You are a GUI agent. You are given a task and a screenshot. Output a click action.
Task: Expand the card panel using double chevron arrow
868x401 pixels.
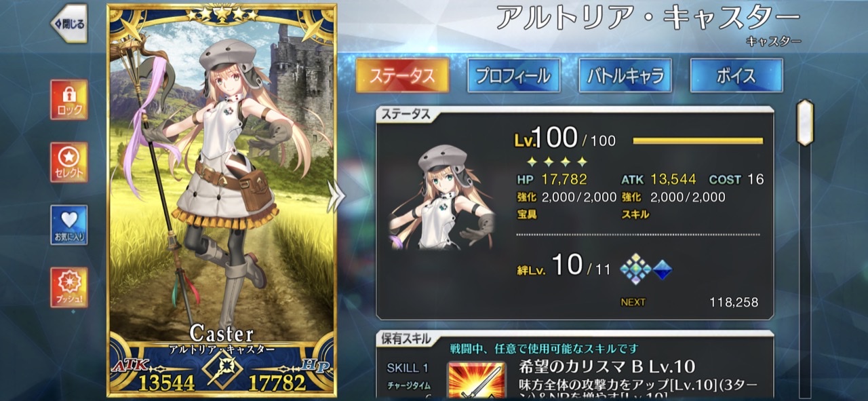[x=336, y=196]
